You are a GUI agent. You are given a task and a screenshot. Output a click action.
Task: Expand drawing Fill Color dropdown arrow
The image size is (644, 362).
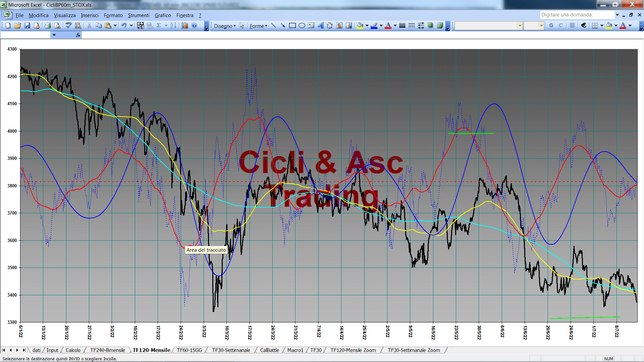(x=367, y=25)
